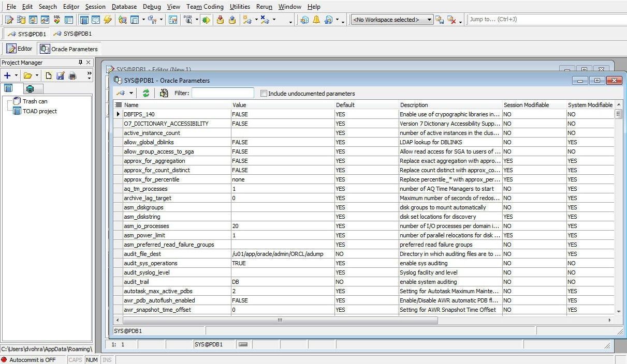Click the green Commit arrow icon
Viewport: 627px width, 364px height.
(206, 20)
